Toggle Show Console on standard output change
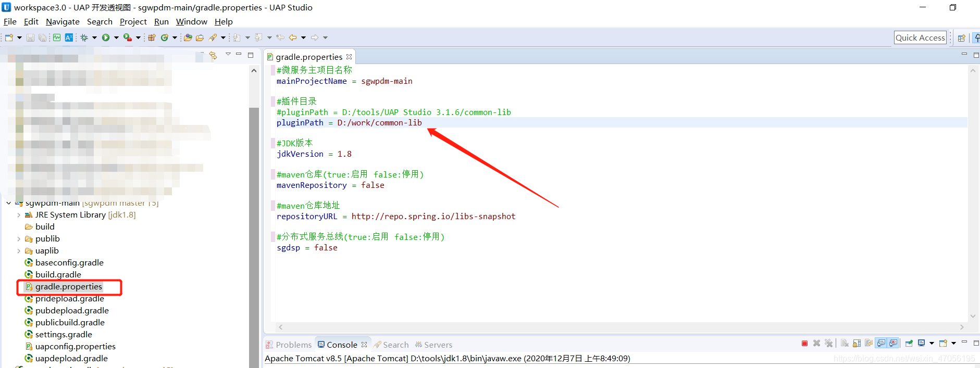The image size is (980, 368). coord(881,344)
